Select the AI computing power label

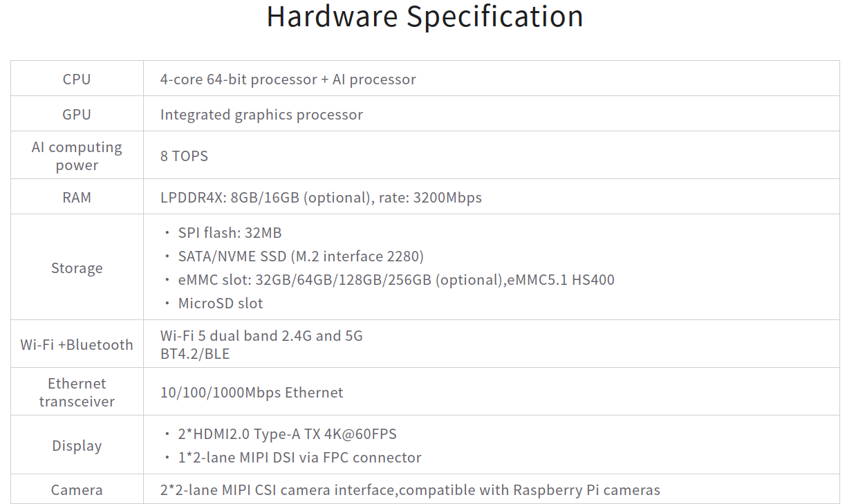[77, 156]
